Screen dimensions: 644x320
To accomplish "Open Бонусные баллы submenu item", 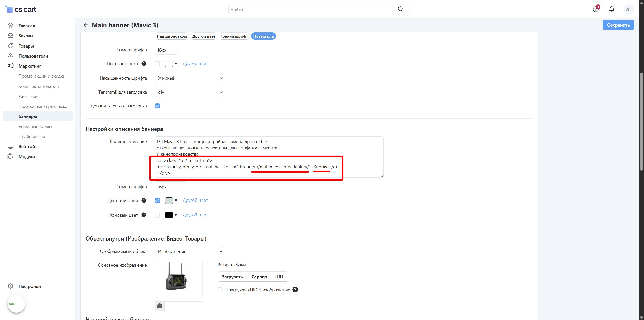I will (35, 126).
